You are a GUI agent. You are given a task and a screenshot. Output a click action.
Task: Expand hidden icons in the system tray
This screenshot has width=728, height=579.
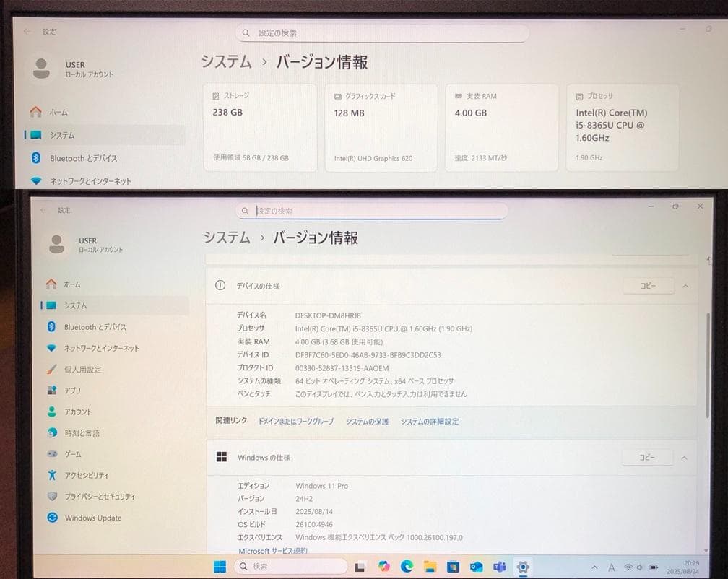pos(594,566)
